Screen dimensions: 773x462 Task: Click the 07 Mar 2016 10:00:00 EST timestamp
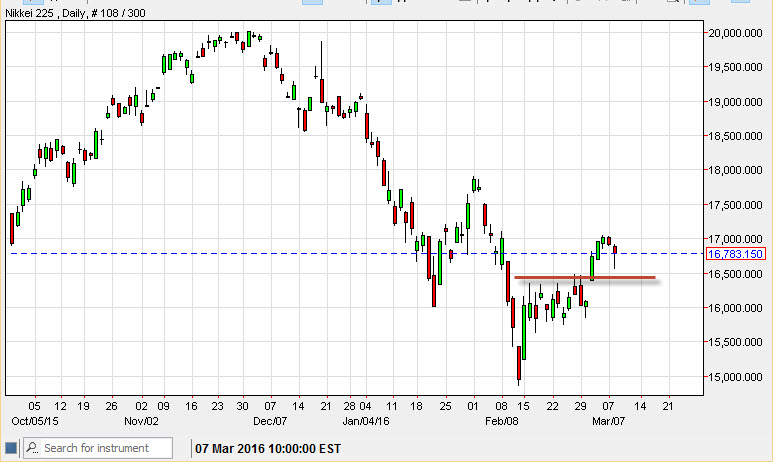[268, 449]
